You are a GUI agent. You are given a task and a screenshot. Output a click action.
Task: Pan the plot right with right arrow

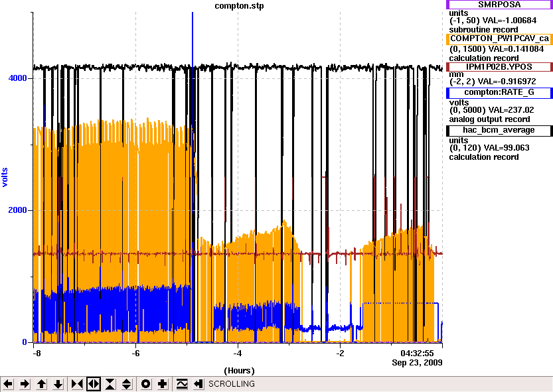point(25,384)
